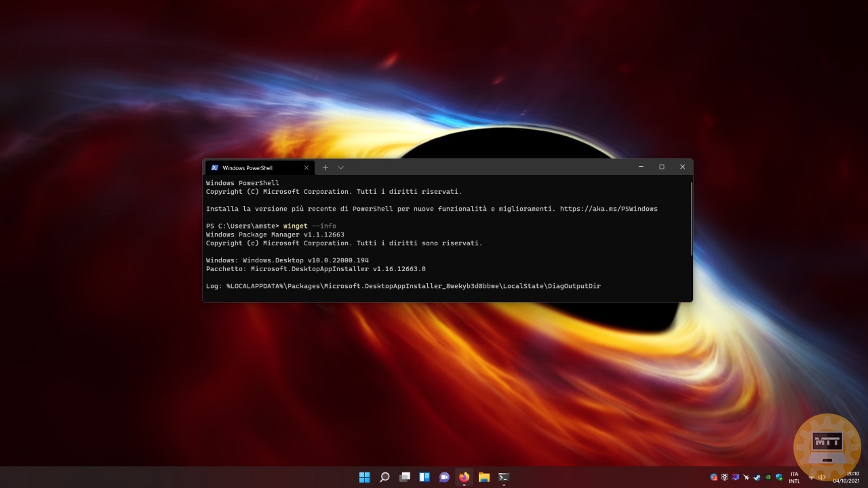Viewport: 868px width, 488px height.
Task: Open taskbar Search
Action: click(384, 477)
